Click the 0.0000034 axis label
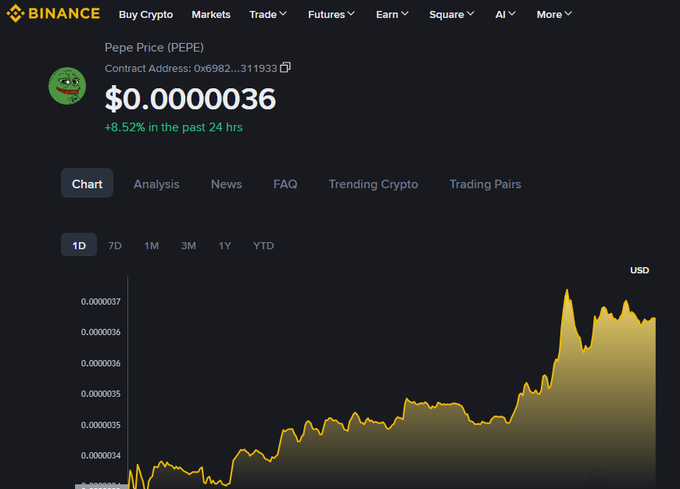 pos(101,455)
